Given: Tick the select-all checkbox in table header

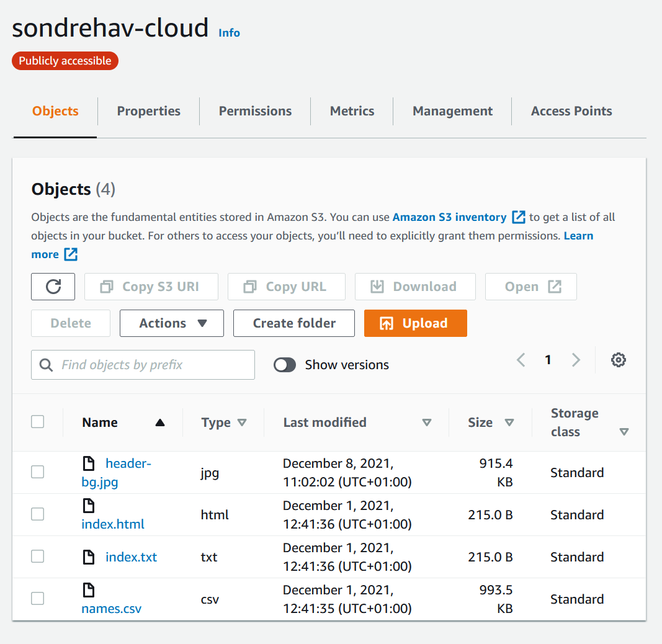Looking at the screenshot, I should tap(38, 422).
